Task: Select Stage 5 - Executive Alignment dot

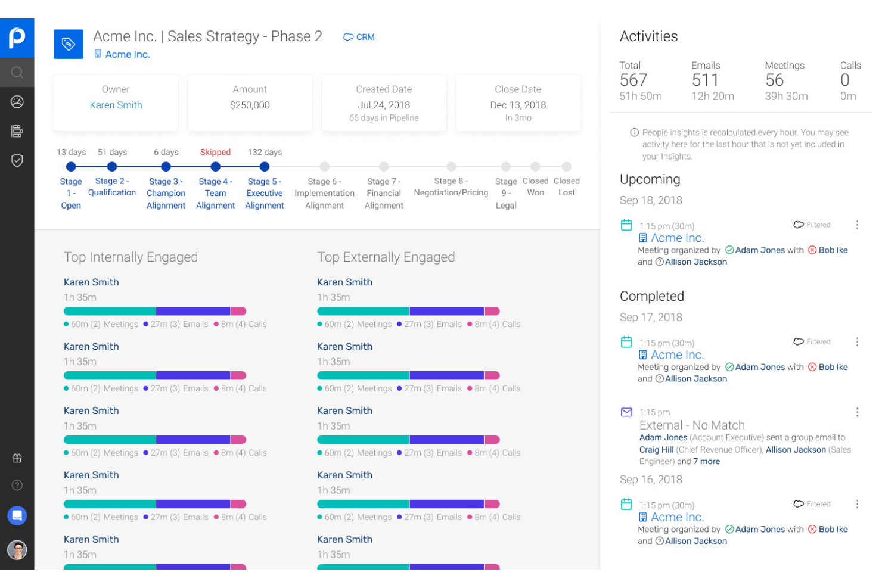Action: pyautogui.click(x=265, y=167)
